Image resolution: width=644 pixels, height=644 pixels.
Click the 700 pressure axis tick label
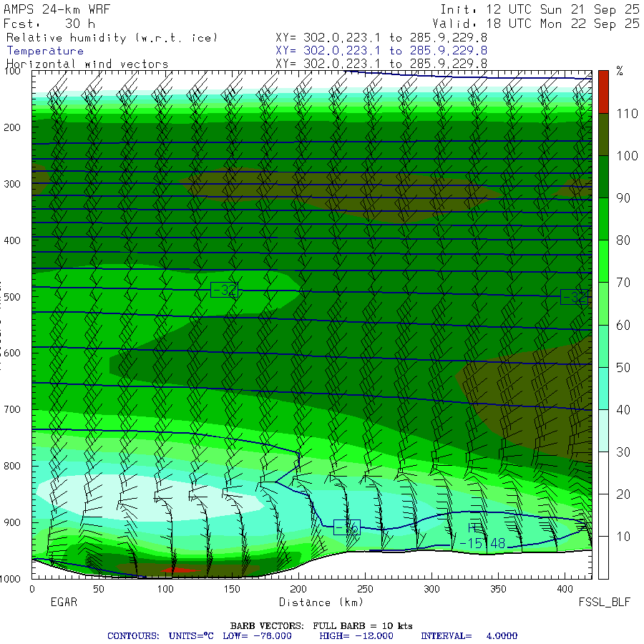[14, 409]
